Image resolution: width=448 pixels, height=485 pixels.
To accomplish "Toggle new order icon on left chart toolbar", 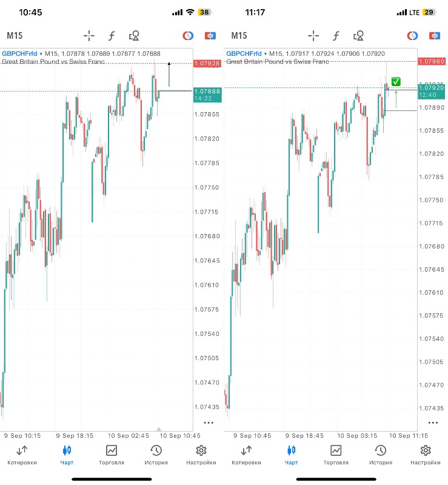I will (210, 36).
